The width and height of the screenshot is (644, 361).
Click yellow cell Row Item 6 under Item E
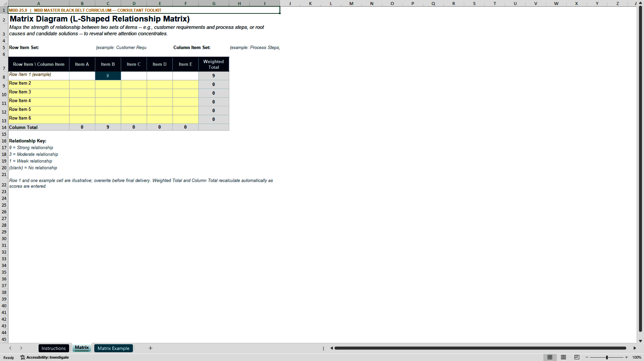[185, 119]
